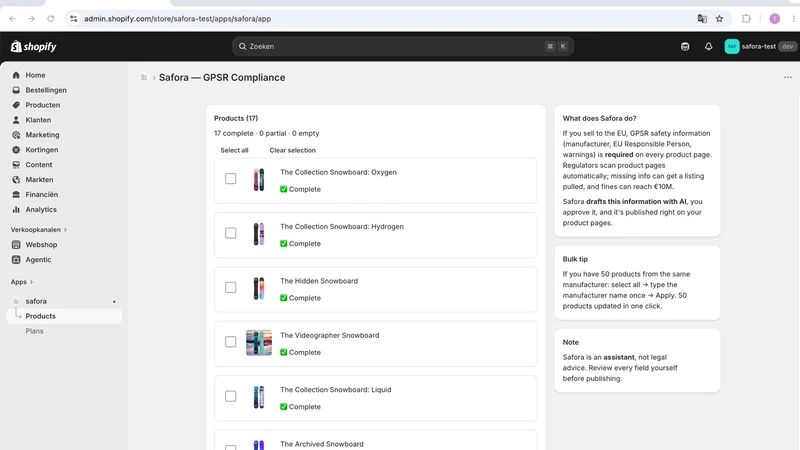Open the notifications bell

708,46
